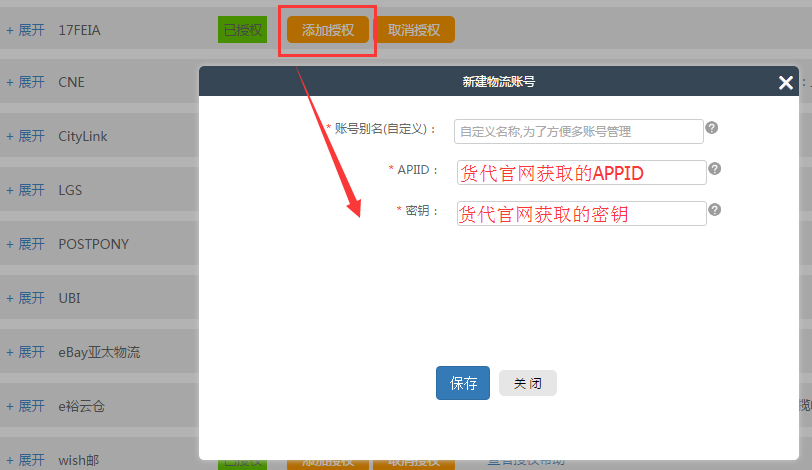
Task: Select the e裕云仓 carrier name
Action: tap(81, 406)
